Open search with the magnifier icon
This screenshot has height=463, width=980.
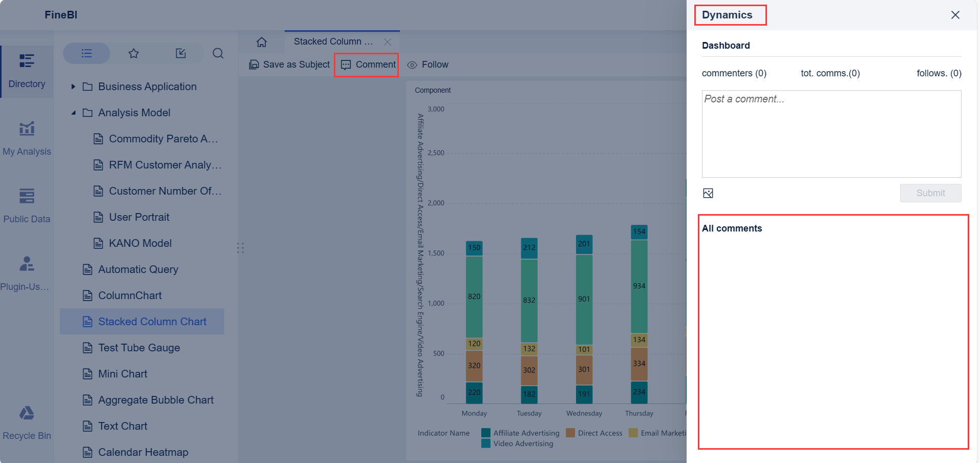point(218,53)
